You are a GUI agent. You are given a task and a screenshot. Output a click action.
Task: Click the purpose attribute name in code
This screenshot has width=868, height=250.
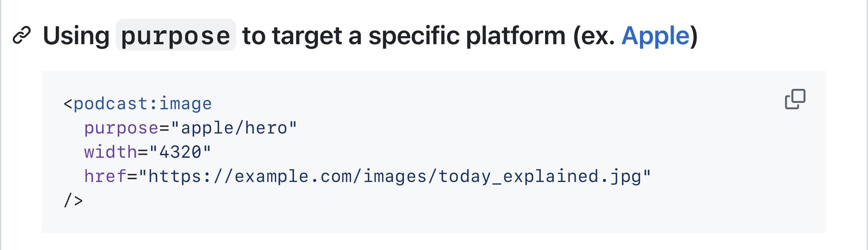coord(121,128)
